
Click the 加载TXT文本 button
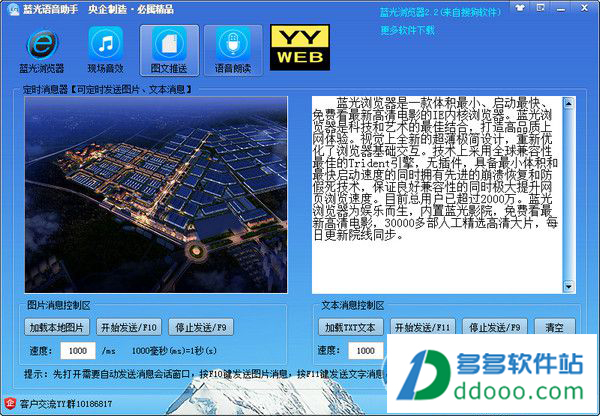351,328
